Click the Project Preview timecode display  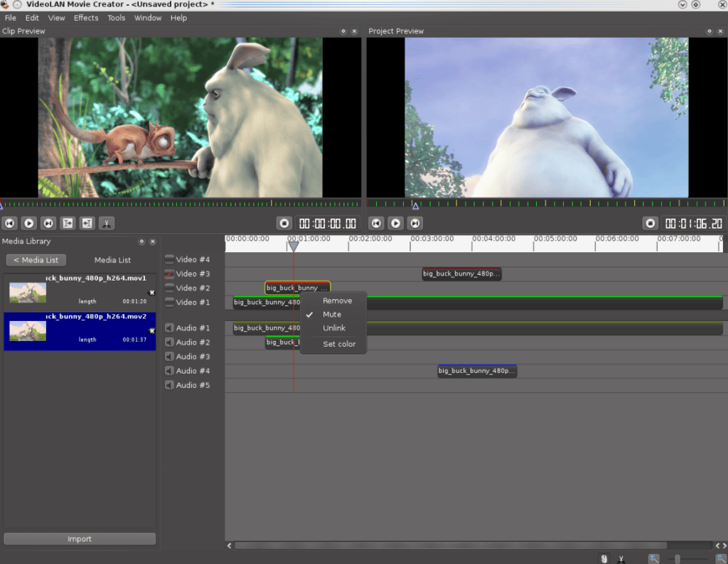tap(694, 224)
